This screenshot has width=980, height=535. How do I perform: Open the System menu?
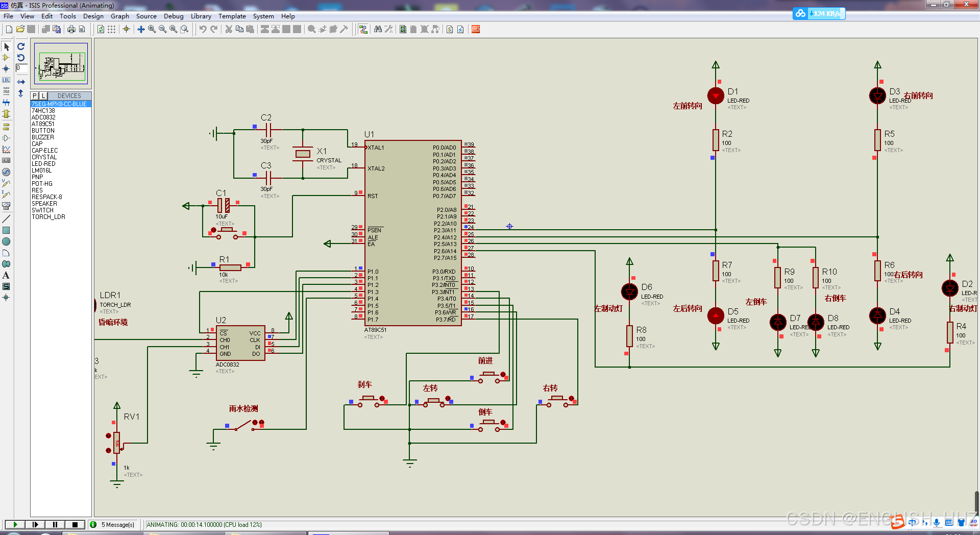pos(263,16)
